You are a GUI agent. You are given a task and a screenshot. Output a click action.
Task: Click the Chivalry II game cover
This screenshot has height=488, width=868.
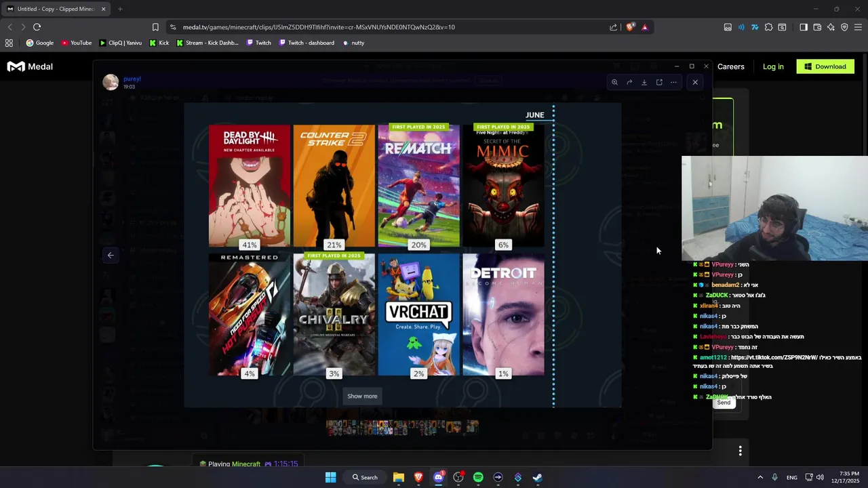point(334,314)
